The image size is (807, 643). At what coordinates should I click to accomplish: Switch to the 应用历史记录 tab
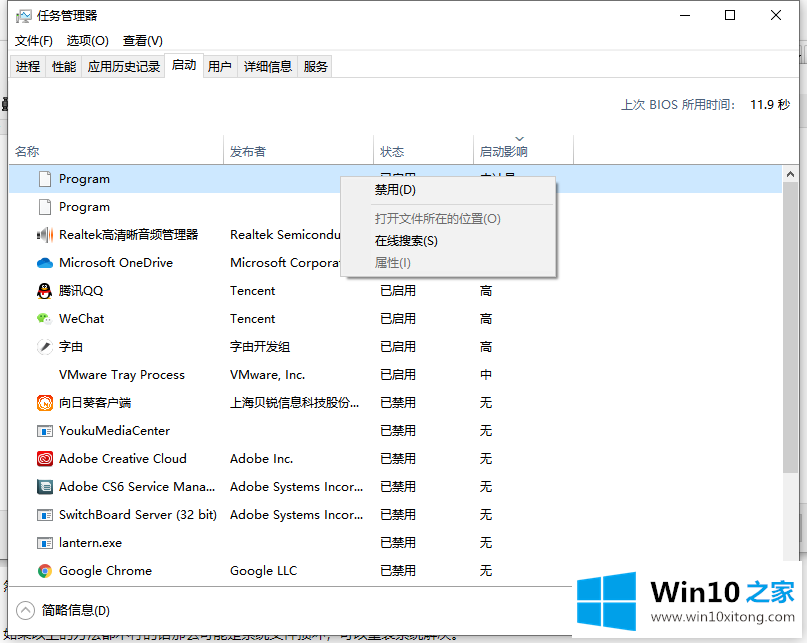(124, 66)
